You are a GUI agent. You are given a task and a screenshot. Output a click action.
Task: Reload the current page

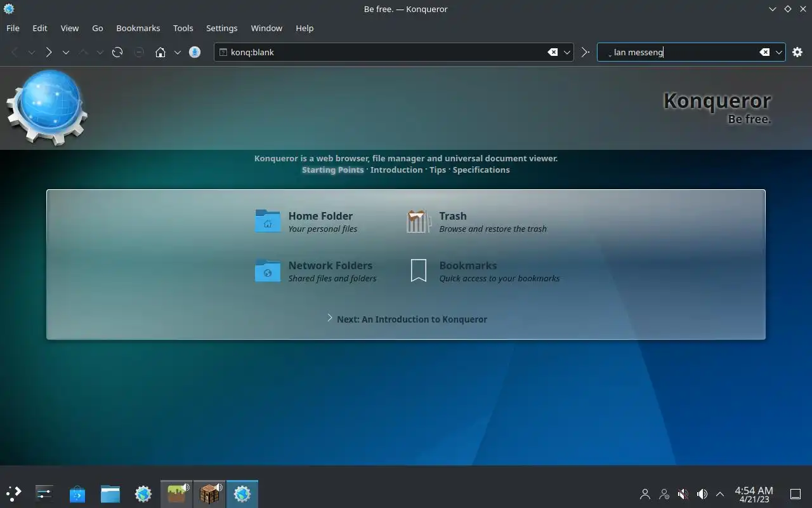pyautogui.click(x=117, y=52)
